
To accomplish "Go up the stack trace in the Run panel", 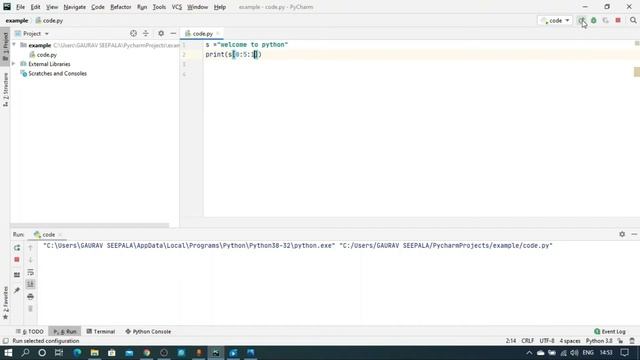I will coord(30,248).
